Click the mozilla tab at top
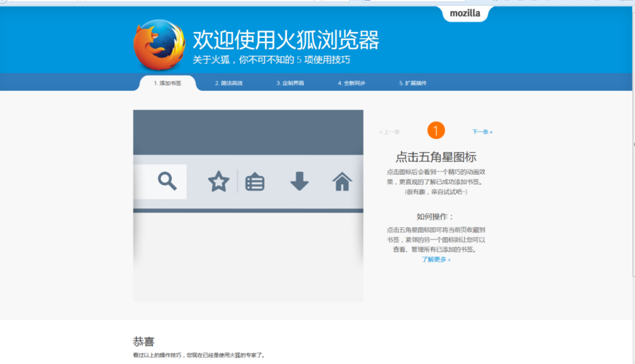 pos(465,13)
